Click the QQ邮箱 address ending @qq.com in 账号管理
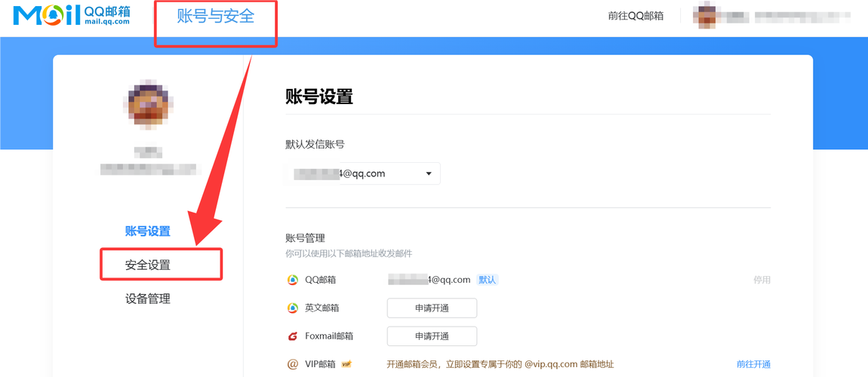 (x=429, y=280)
